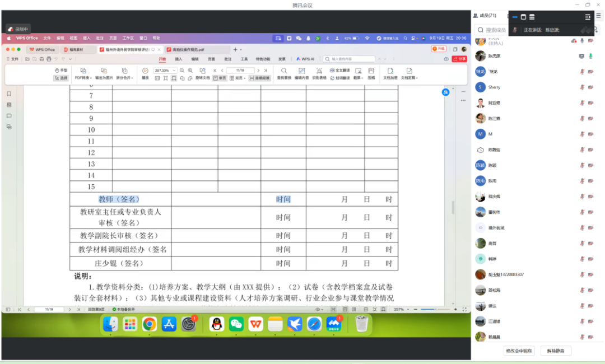
Task: Open the 识别表格 table recognition tool
Action: click(319, 71)
